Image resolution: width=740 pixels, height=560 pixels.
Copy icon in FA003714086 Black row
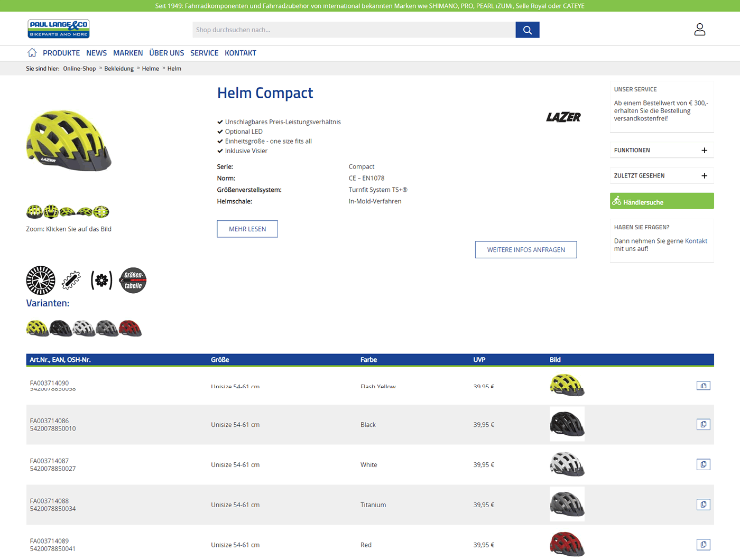tap(704, 424)
